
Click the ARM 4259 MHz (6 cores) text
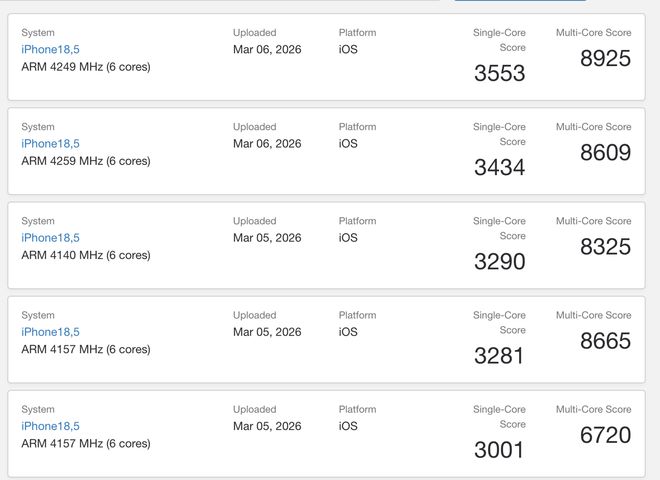[x=86, y=161]
